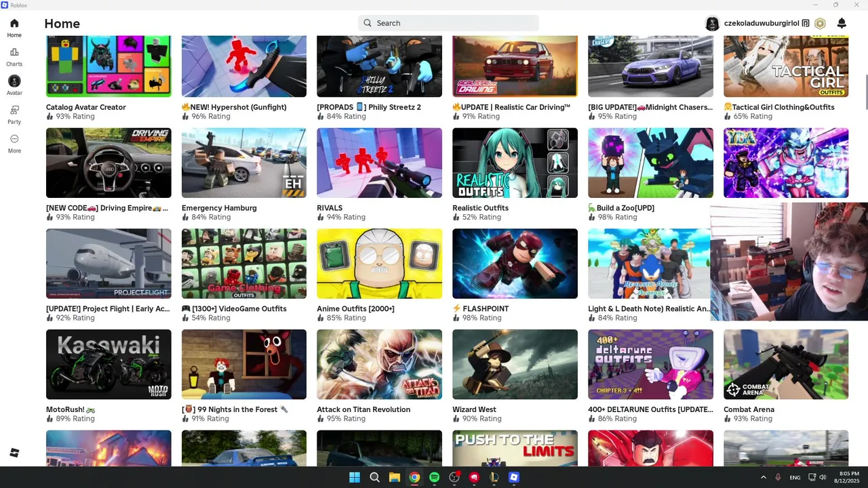Viewport: 868px width, 488px height.
Task: Open Emergency Hamburg game thumbnail
Action: [x=244, y=163]
